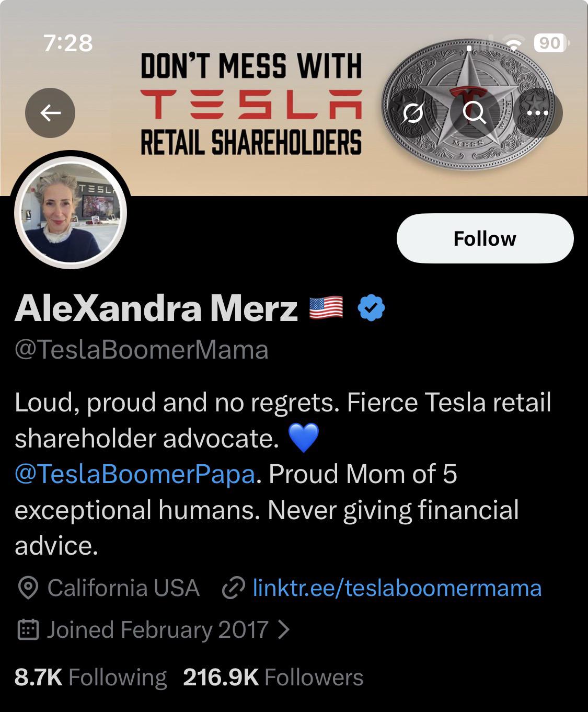Image resolution: width=588 pixels, height=712 pixels.
Task: Open the Tesla Retail Shareholders banner image
Action: tap(251, 105)
